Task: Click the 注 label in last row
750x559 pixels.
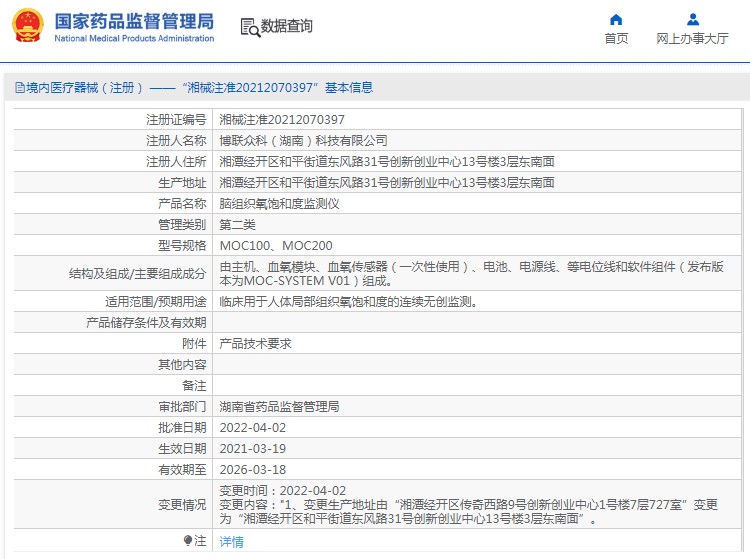Action: 200,541
